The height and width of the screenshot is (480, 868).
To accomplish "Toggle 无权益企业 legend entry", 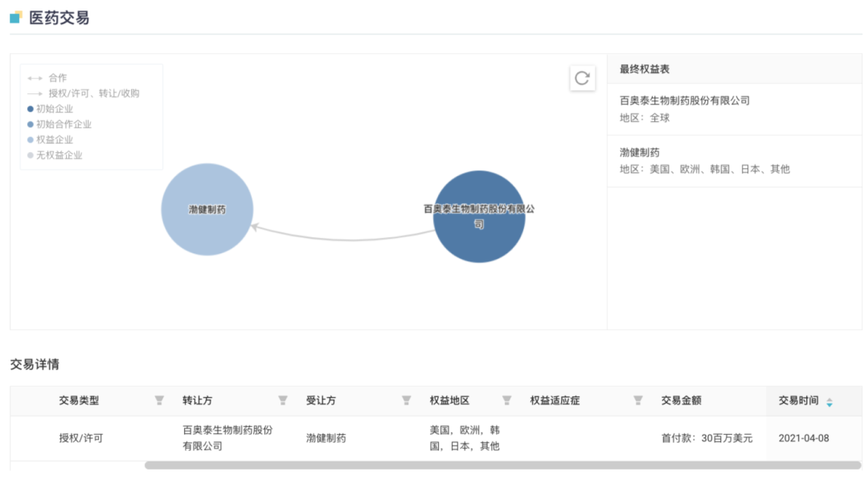I will click(55, 155).
